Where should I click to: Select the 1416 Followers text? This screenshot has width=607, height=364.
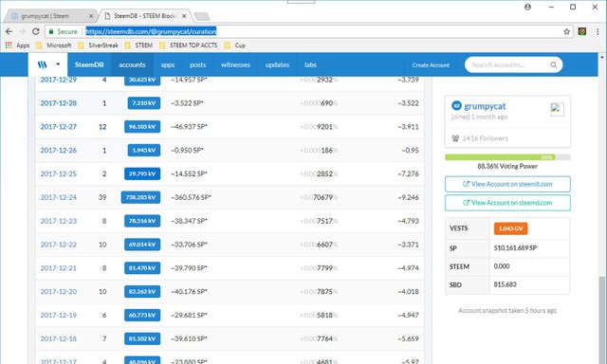(x=486, y=138)
